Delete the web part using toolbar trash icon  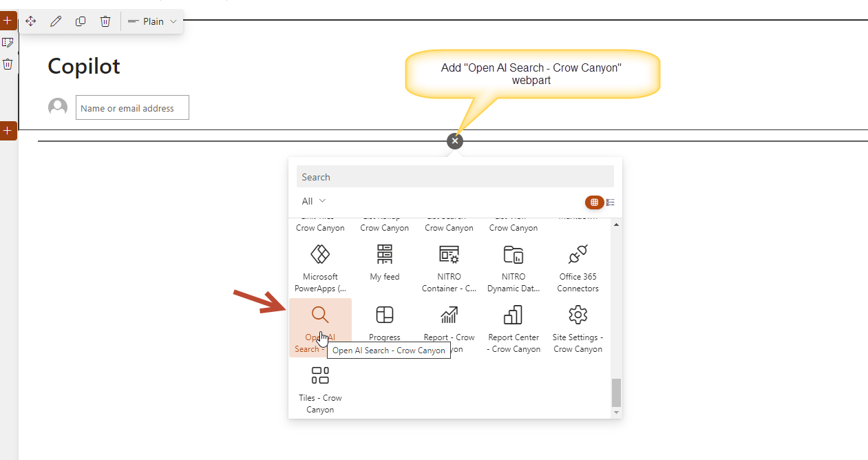[105, 21]
